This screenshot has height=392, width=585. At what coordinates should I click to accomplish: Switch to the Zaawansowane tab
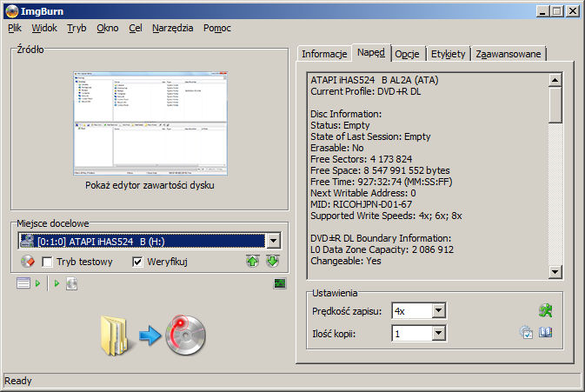pyautogui.click(x=509, y=54)
